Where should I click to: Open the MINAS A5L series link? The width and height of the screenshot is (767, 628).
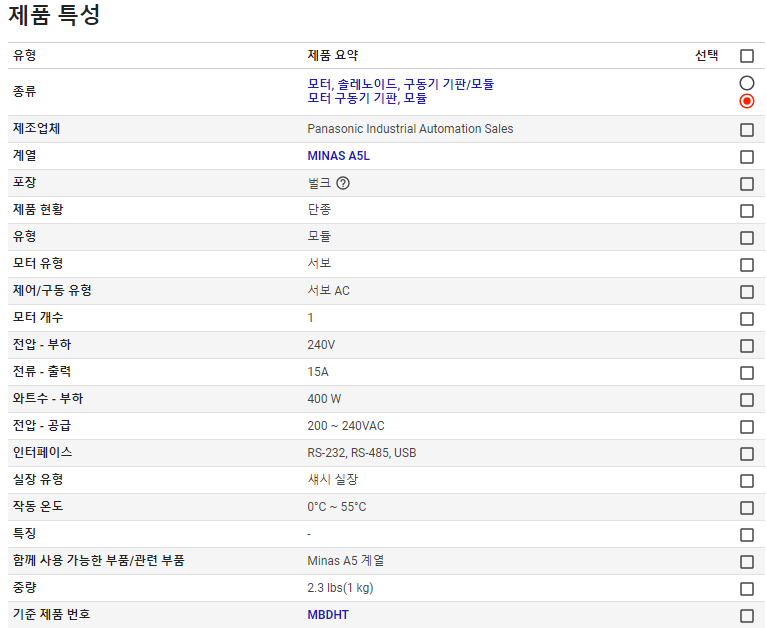[338, 156]
